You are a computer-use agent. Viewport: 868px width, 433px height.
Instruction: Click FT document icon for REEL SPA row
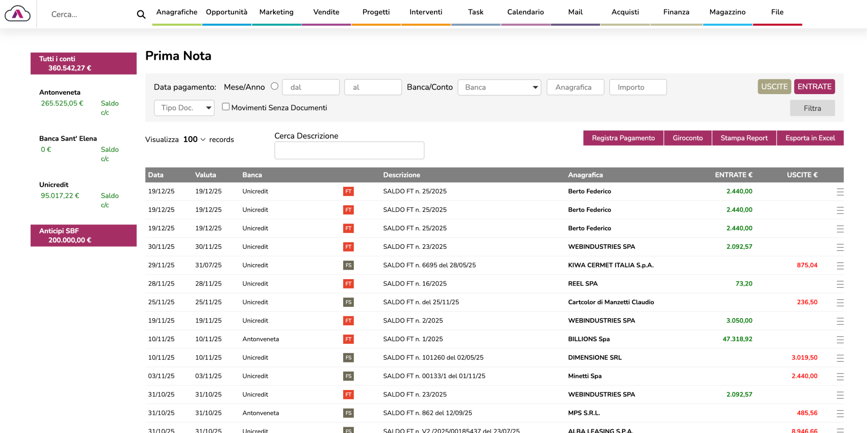point(348,284)
